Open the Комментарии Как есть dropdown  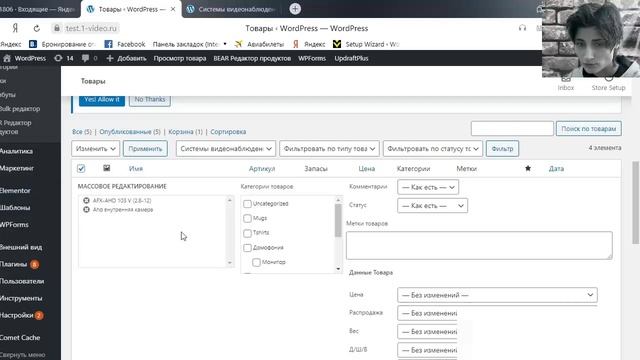pyautogui.click(x=428, y=187)
